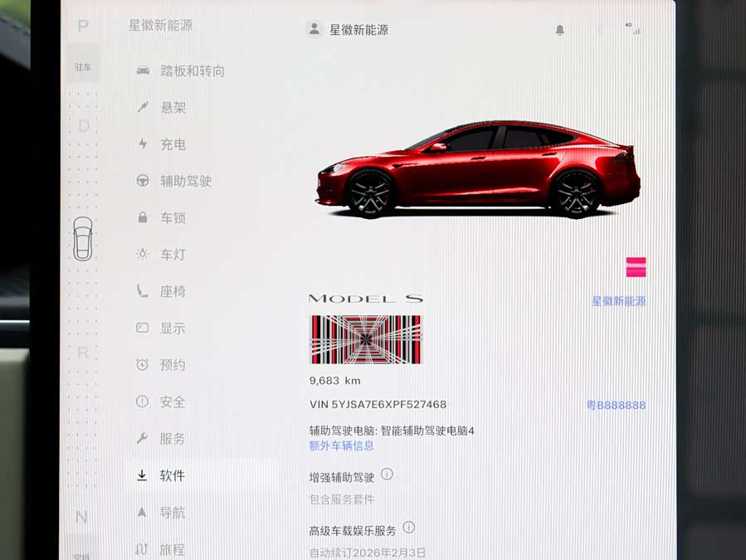This screenshot has width=746, height=560.
Task: Open 车锁 settings via the lock icon
Action: point(143,218)
